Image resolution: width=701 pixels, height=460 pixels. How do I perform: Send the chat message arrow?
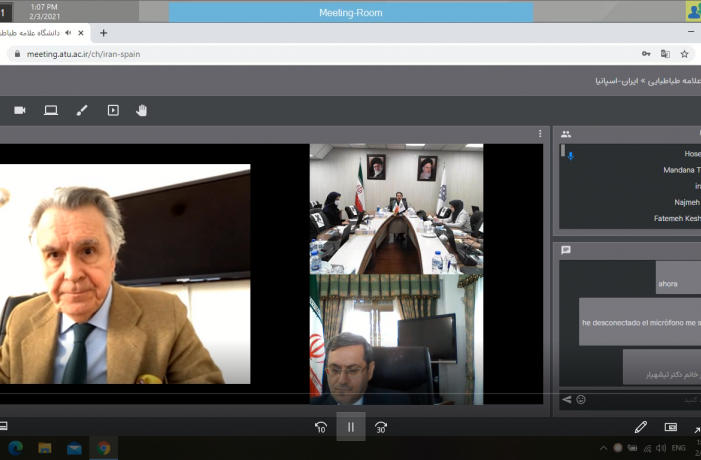(x=567, y=400)
